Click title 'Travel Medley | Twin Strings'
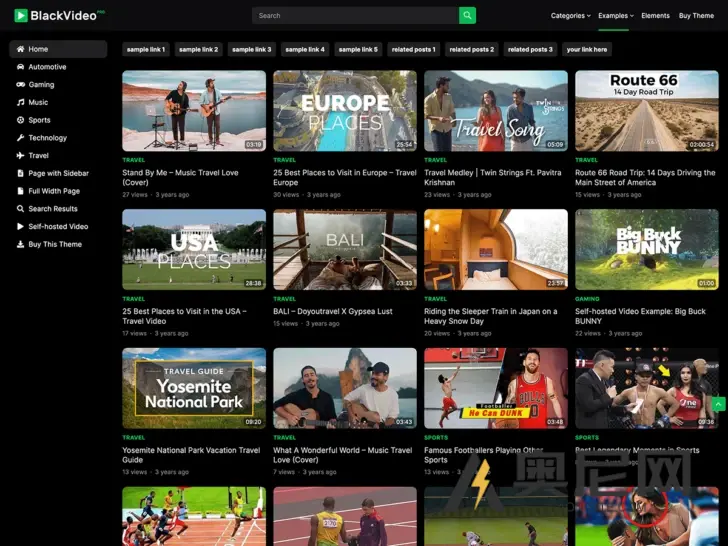This screenshot has width=728, height=546. [x=493, y=177]
